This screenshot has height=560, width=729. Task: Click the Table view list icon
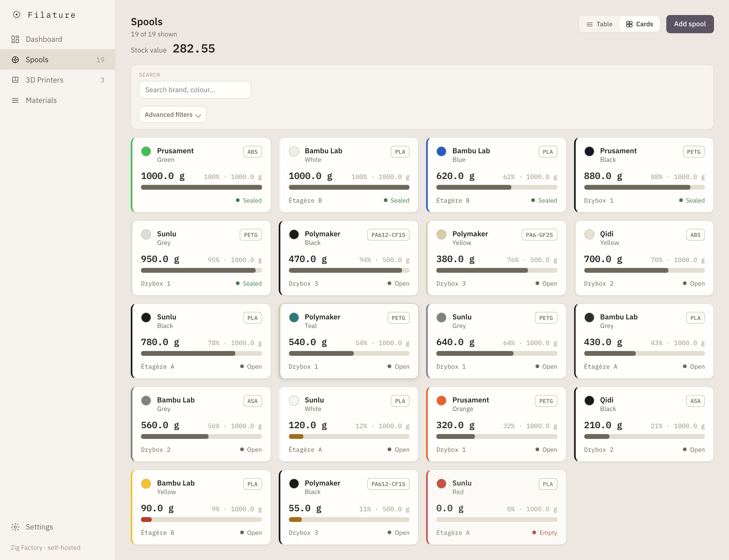(x=589, y=24)
